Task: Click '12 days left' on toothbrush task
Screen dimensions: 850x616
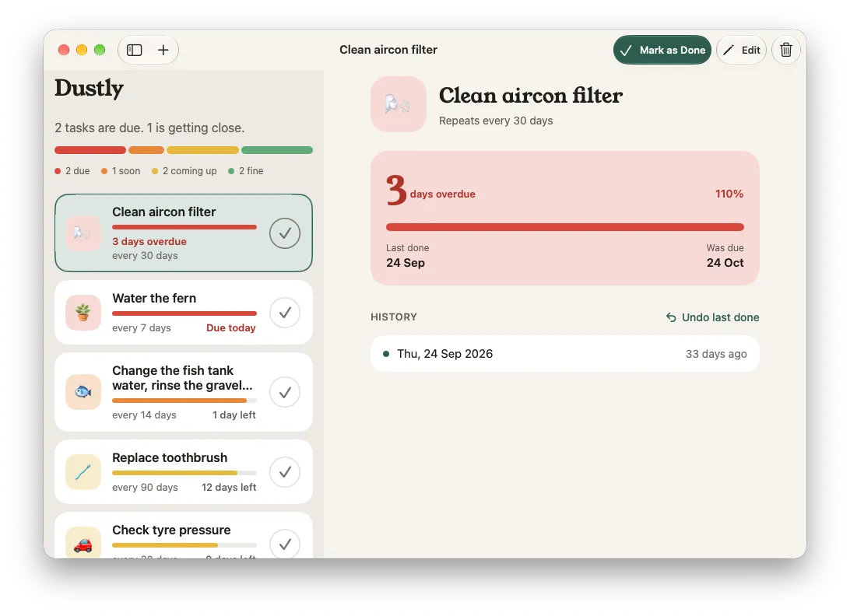Action: (x=229, y=487)
